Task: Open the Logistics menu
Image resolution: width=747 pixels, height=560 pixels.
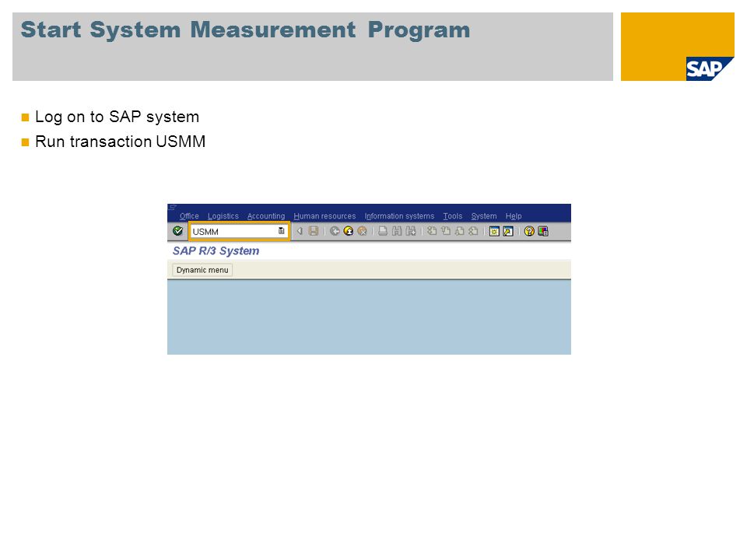Action: point(223,216)
